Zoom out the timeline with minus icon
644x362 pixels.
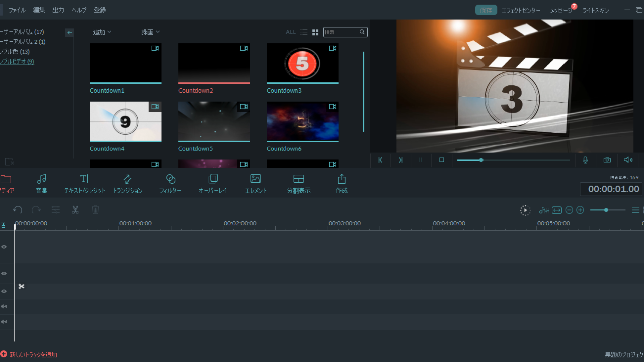[569, 210]
